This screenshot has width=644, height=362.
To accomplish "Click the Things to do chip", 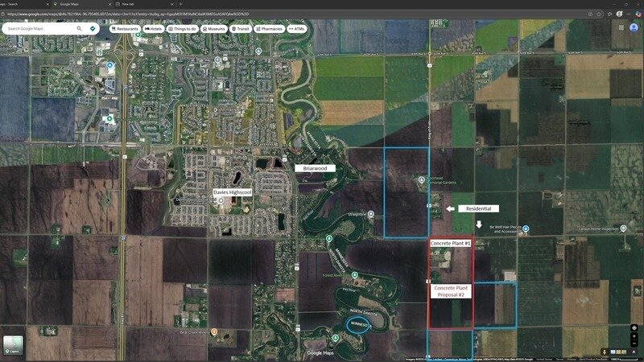I will coord(183,28).
